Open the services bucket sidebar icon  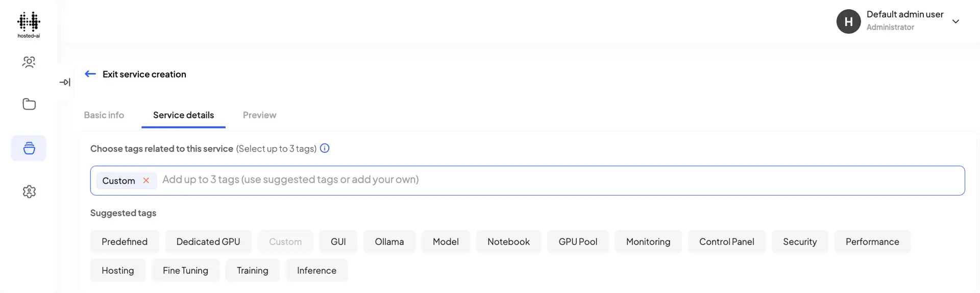[x=29, y=148]
